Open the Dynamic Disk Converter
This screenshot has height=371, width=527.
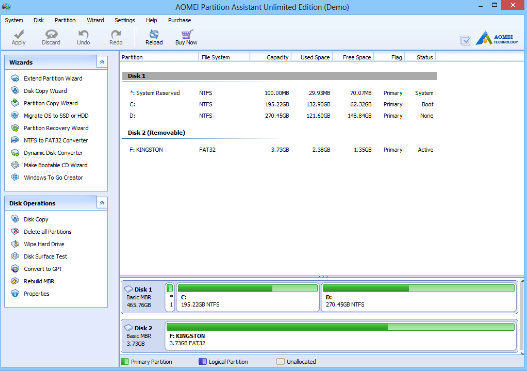[x=53, y=153]
